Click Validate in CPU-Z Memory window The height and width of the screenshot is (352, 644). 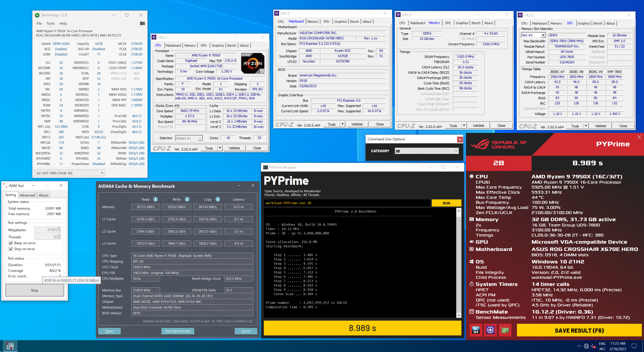click(x=478, y=126)
